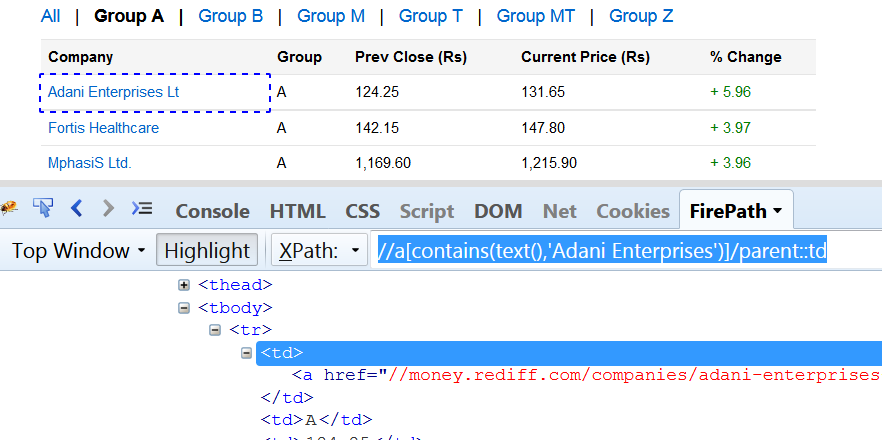Go back with the left arrow icon
Image resolution: width=882 pixels, height=440 pixels.
click(x=77, y=208)
